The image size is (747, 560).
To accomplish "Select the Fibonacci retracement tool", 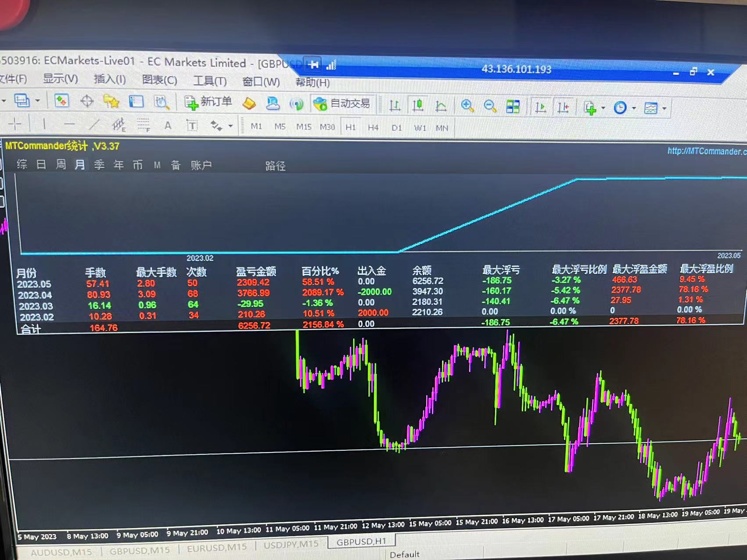I will tap(143, 126).
